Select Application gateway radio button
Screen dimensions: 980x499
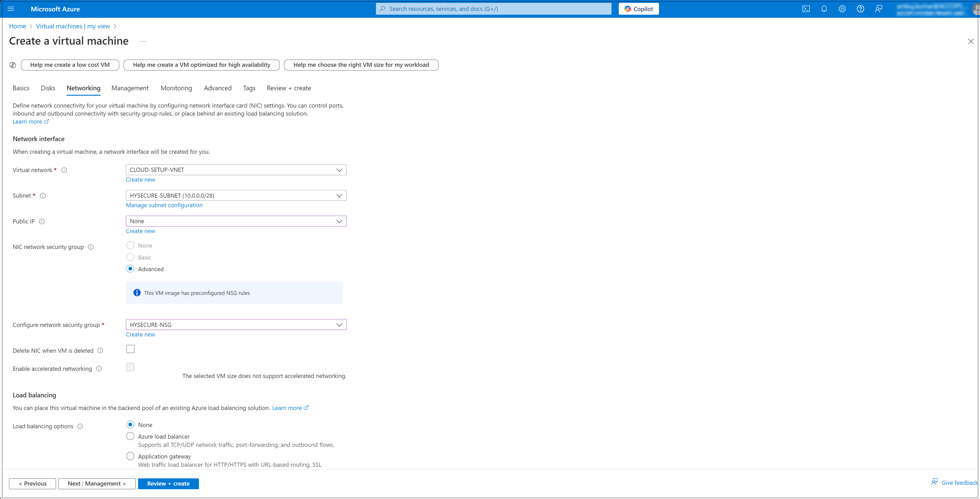[x=131, y=456]
